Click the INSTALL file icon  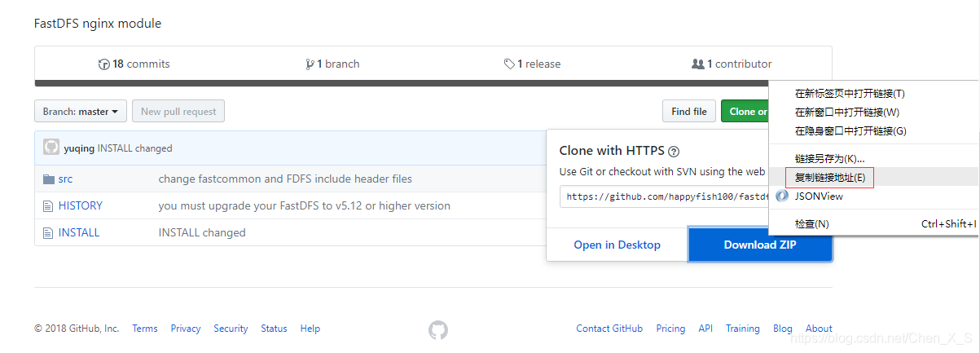point(48,232)
